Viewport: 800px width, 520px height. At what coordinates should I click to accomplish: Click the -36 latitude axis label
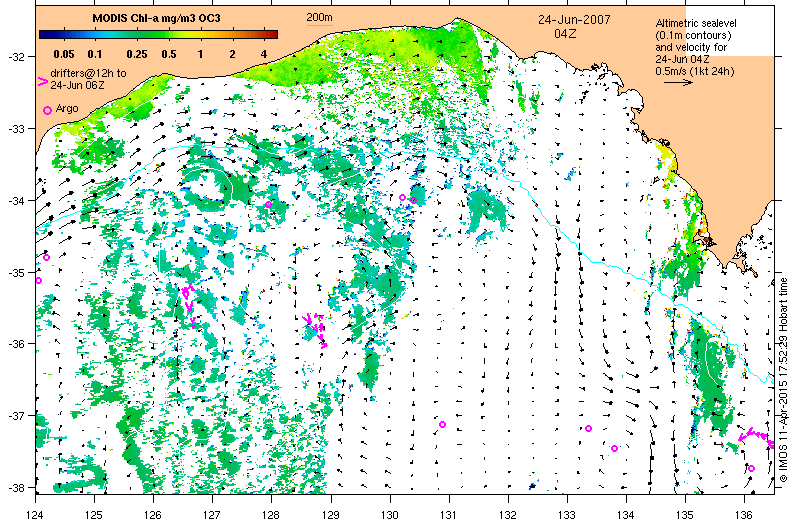[x=16, y=344]
